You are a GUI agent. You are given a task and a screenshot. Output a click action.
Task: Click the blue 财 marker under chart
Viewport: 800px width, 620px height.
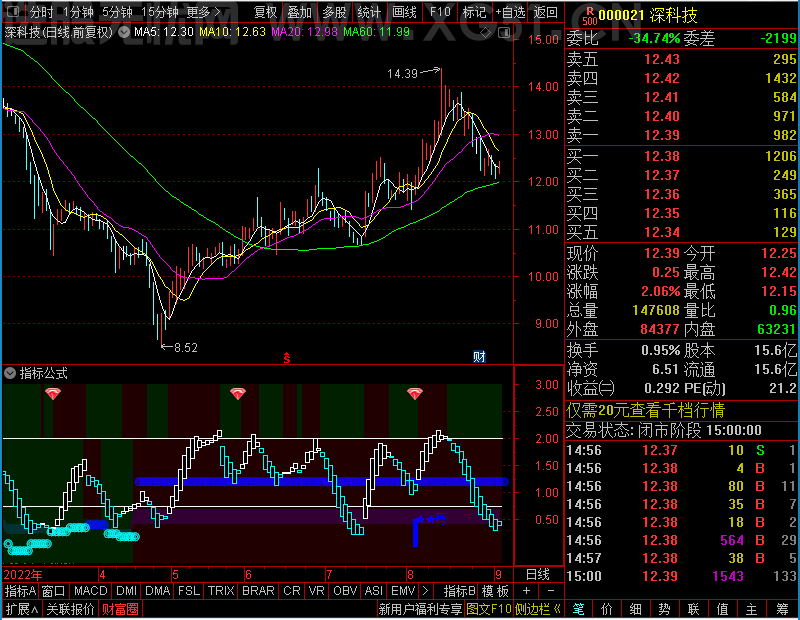pos(479,357)
